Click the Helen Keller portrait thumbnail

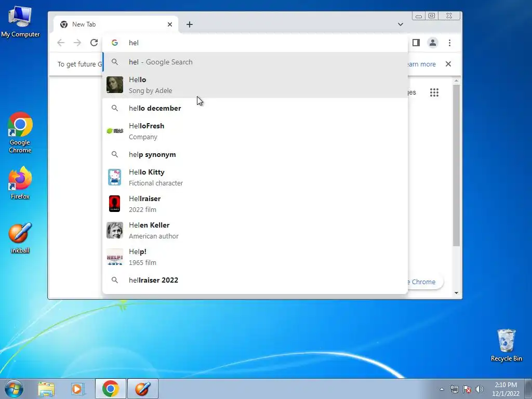pyautogui.click(x=115, y=230)
